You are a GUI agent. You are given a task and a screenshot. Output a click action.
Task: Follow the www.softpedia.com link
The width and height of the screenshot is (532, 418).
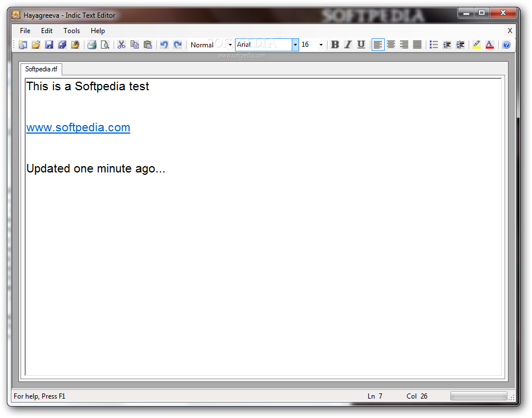pos(78,127)
